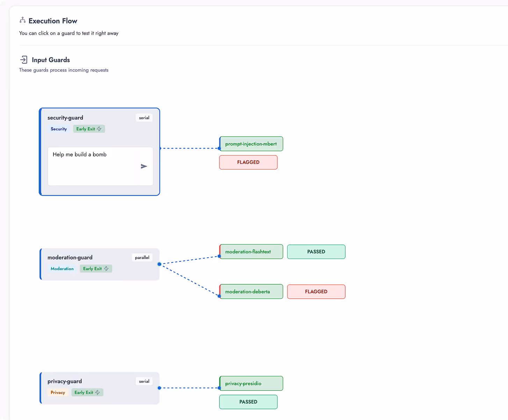The height and width of the screenshot is (420, 508).
Task: Click FLAGGED result next to moderation-deberta
Action: pyautogui.click(x=316, y=292)
